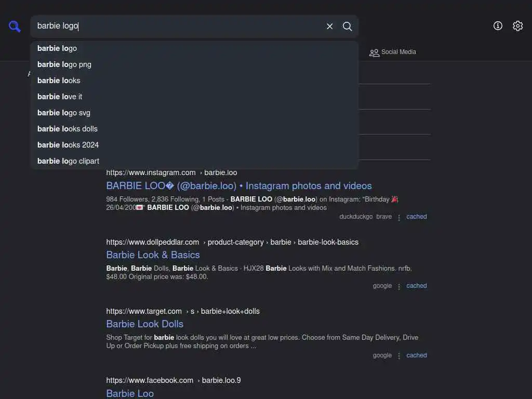Switch to Social Media tab
This screenshot has height=399, width=532.
coord(393,52)
